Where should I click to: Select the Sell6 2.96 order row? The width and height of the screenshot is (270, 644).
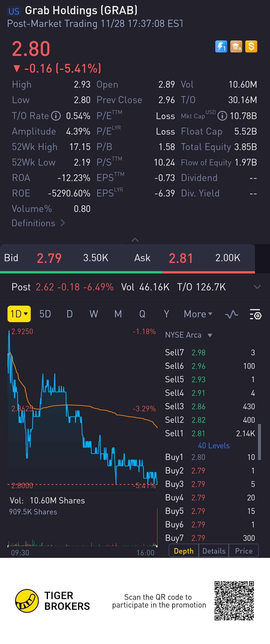point(210,366)
